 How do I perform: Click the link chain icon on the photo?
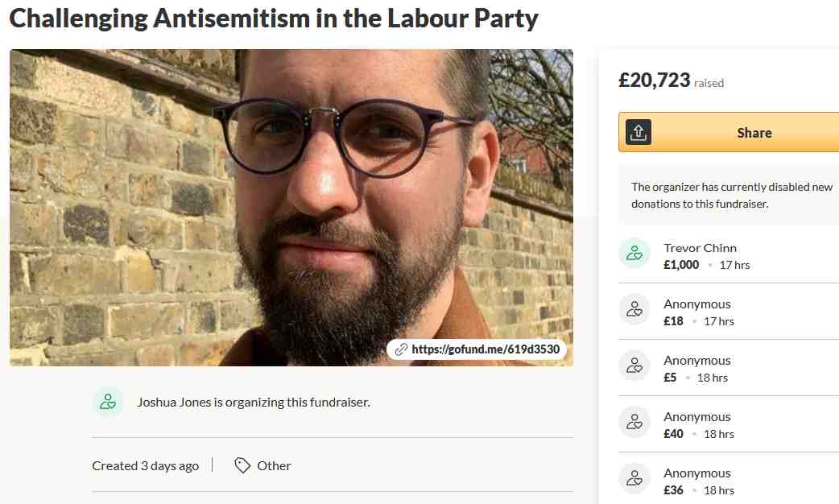(400, 349)
